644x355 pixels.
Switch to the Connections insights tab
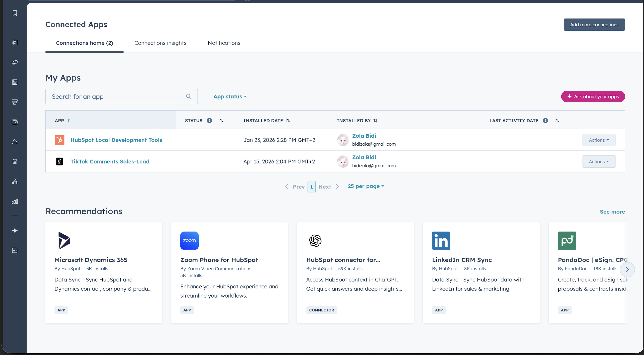(x=160, y=43)
